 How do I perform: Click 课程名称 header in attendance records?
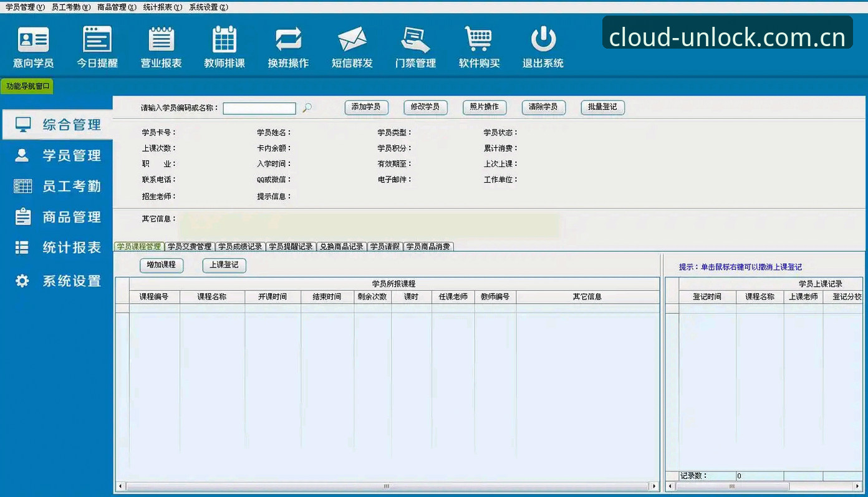pyautogui.click(x=760, y=297)
